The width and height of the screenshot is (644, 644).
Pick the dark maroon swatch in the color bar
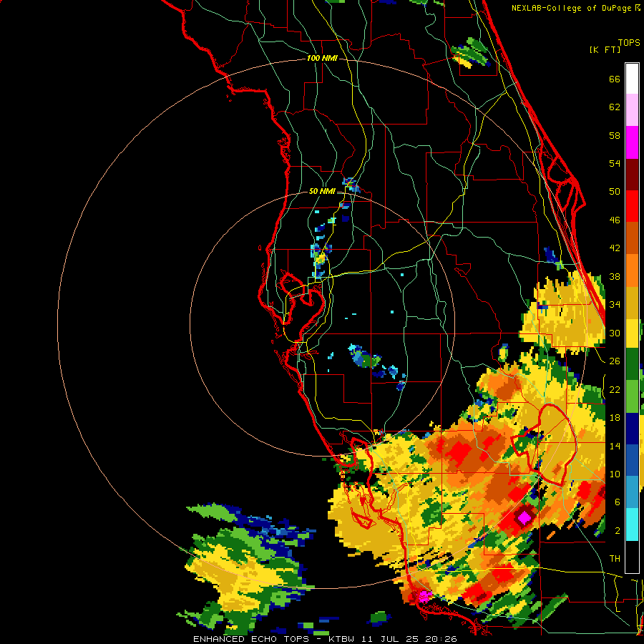pos(632,174)
